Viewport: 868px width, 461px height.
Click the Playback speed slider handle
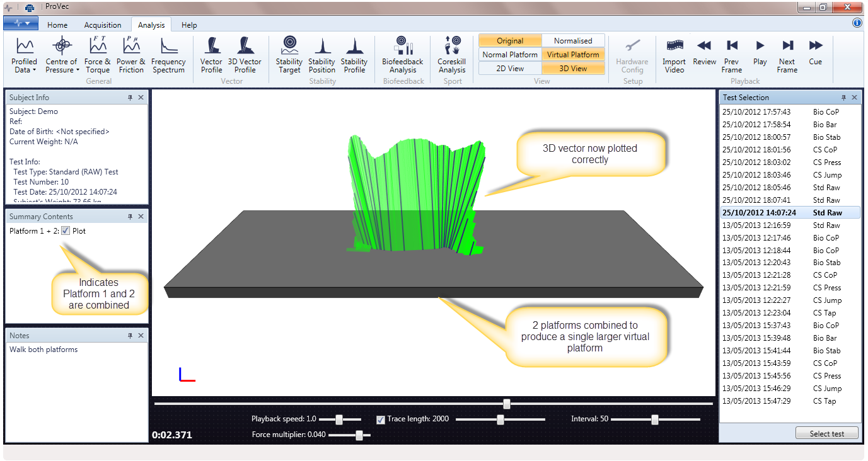(339, 419)
